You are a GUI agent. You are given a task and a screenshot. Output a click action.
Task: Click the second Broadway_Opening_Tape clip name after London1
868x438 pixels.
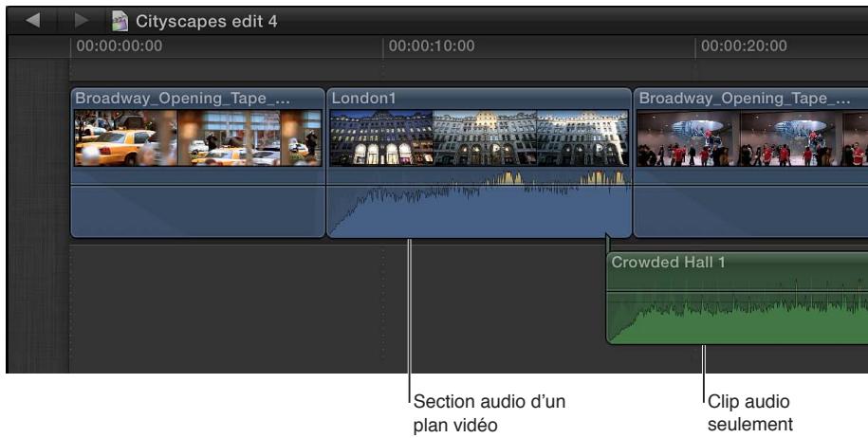[x=745, y=99]
